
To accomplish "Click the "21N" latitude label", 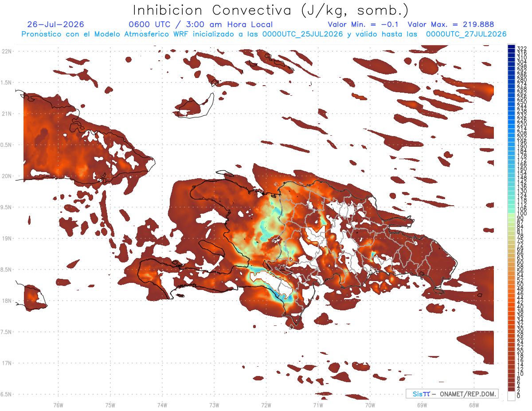I will coord(7,114).
